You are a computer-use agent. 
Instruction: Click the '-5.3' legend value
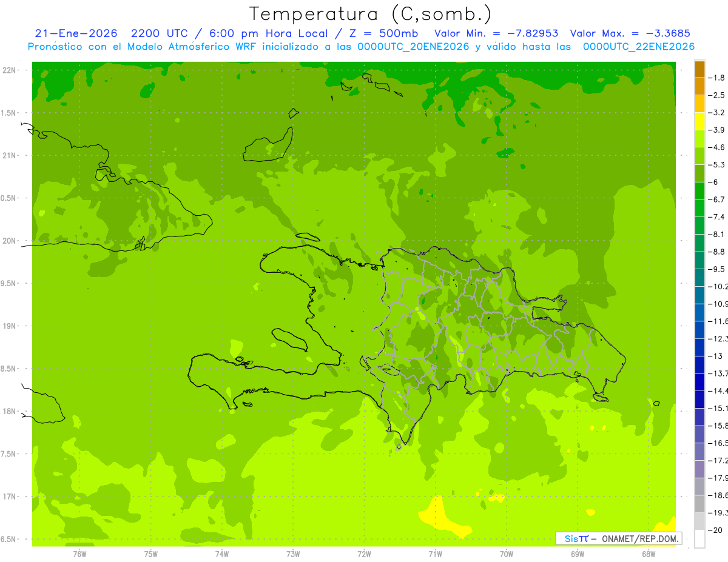click(x=716, y=164)
